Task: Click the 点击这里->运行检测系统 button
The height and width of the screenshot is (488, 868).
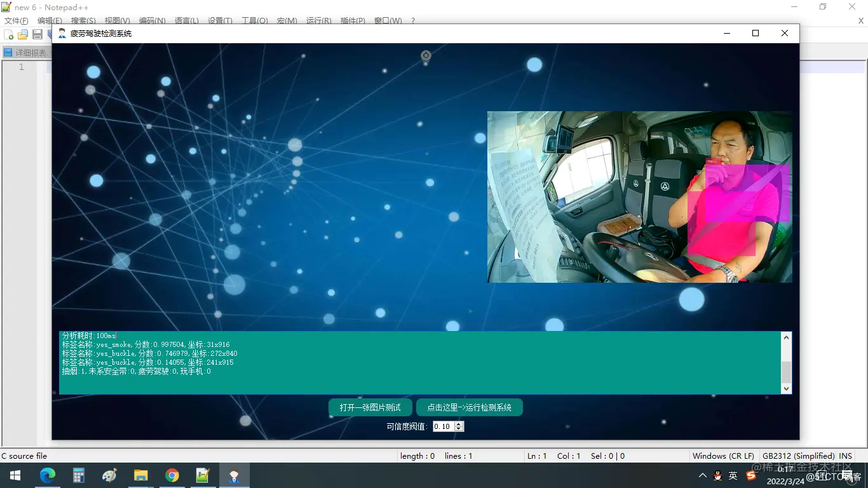Action: 470,407
